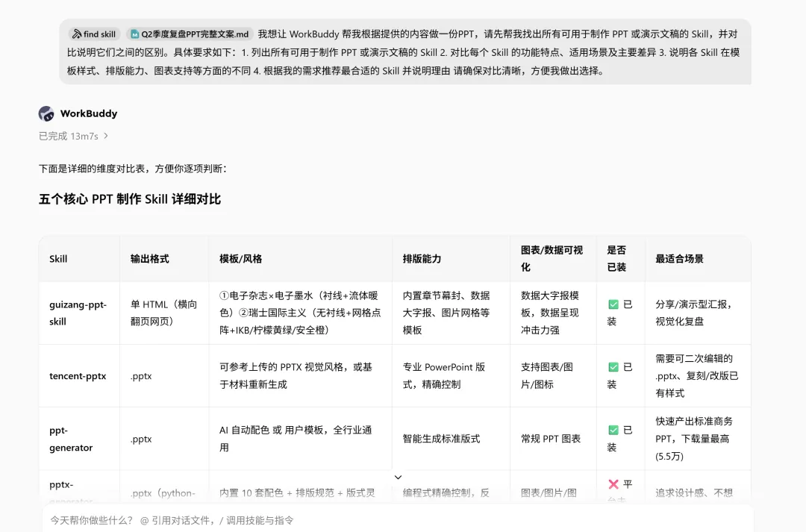Viewport: 806px width, 532px height.
Task: Click the 需要可二次编辑的 .pptx cell
Action: click(x=698, y=376)
